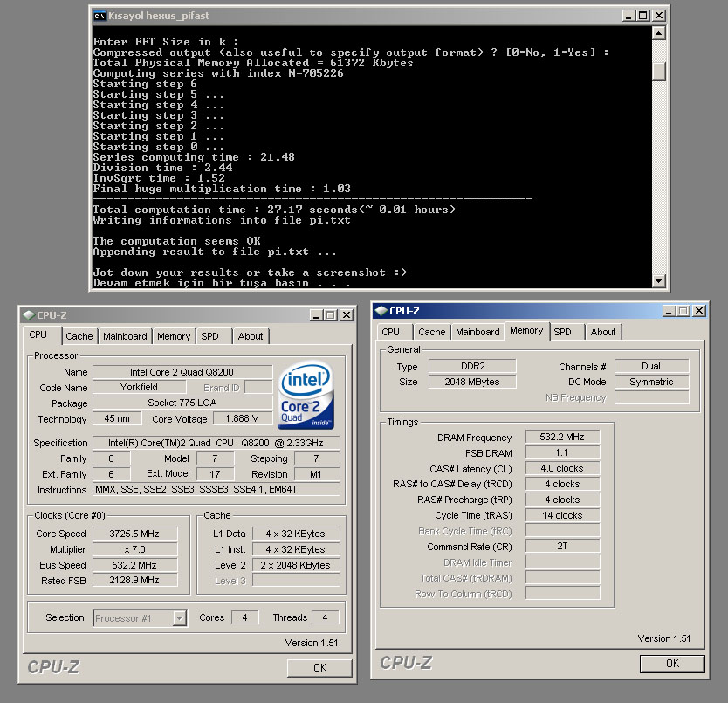Switch to Mainboard tab in right CPU-Z window
Image resolution: width=728 pixels, height=703 pixels.
tap(477, 332)
